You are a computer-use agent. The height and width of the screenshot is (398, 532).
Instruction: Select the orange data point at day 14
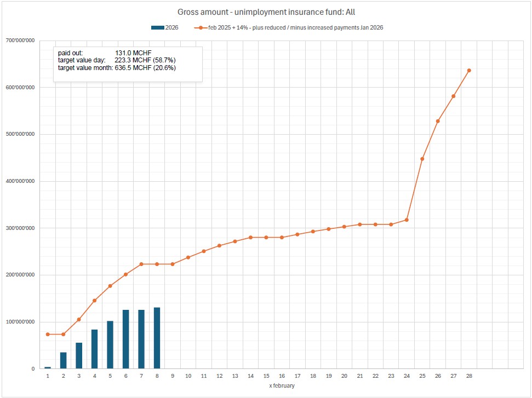(x=250, y=238)
